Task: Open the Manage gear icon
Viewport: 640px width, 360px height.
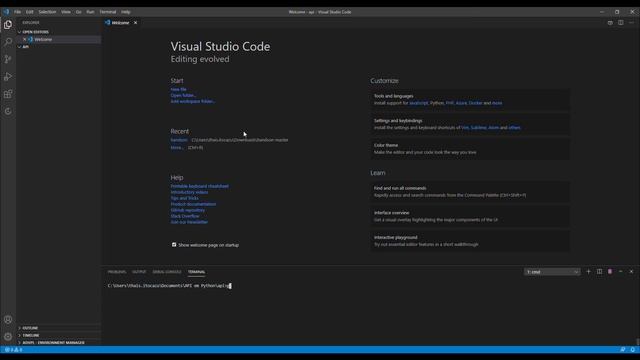Action: pos(8,337)
